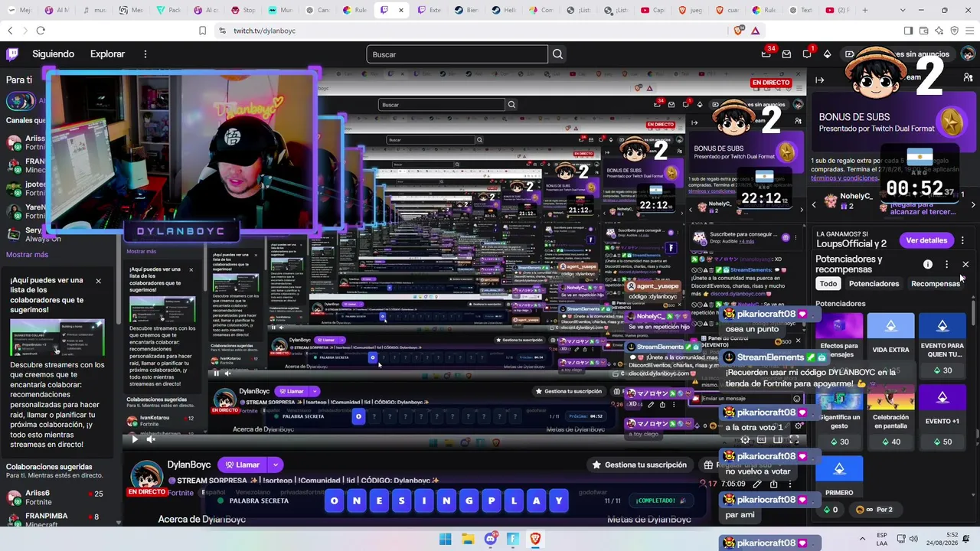Select the Potenciadores tab
This screenshot has height=551, width=980.
pos(874,284)
